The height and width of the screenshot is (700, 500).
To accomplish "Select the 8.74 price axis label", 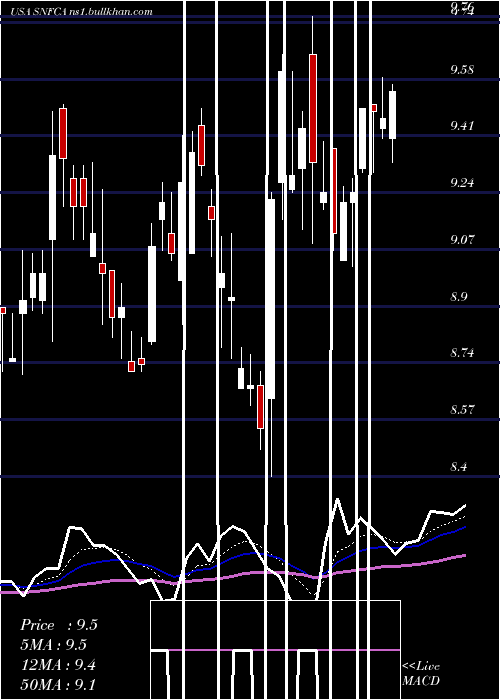I will coord(462,353).
